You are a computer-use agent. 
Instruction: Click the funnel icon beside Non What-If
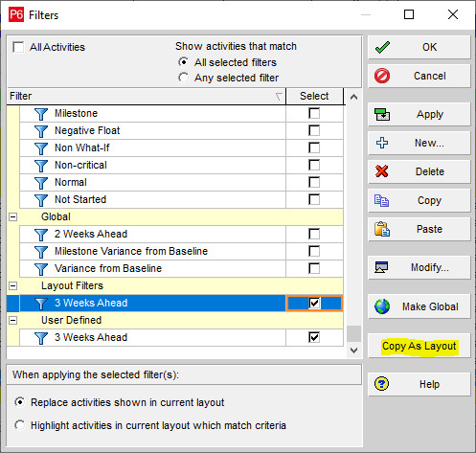(x=41, y=148)
